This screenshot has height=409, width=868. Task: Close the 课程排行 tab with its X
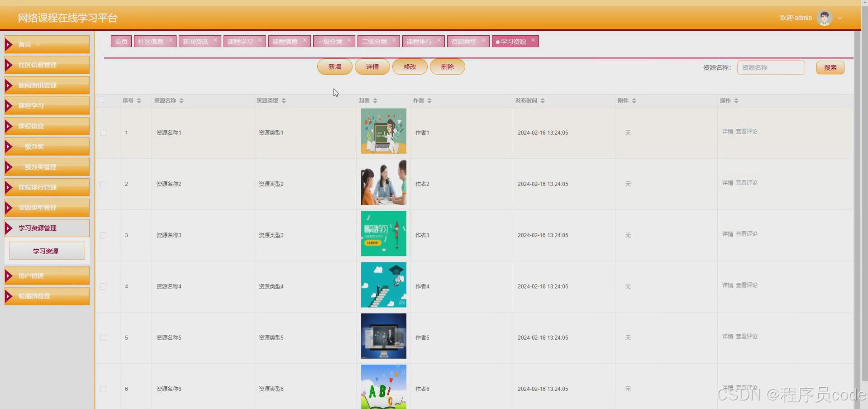[x=439, y=40]
